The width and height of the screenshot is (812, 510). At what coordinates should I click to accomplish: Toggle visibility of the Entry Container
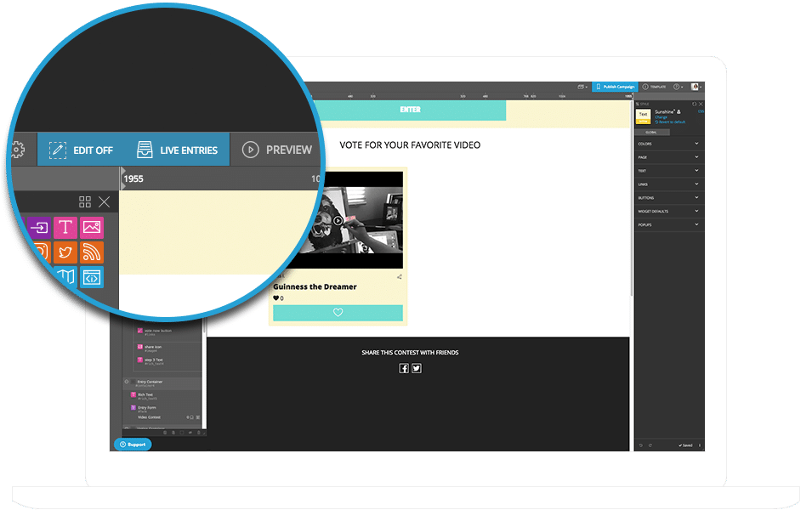[x=126, y=381]
